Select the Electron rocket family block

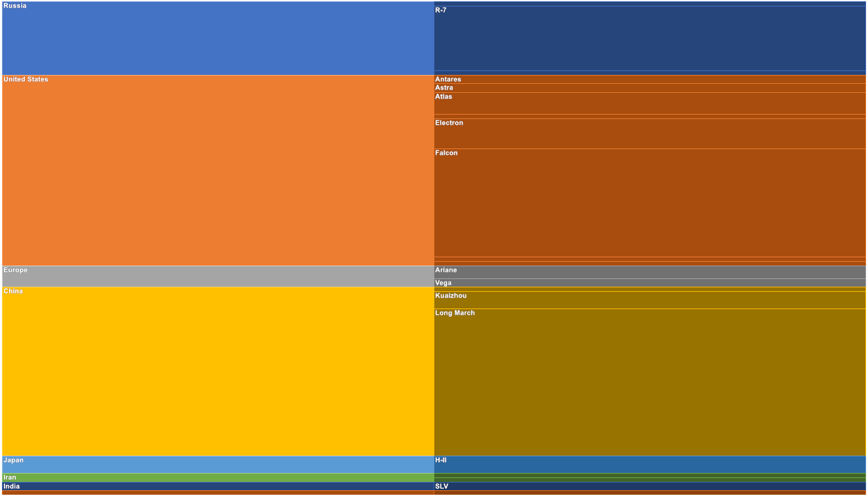(x=650, y=134)
